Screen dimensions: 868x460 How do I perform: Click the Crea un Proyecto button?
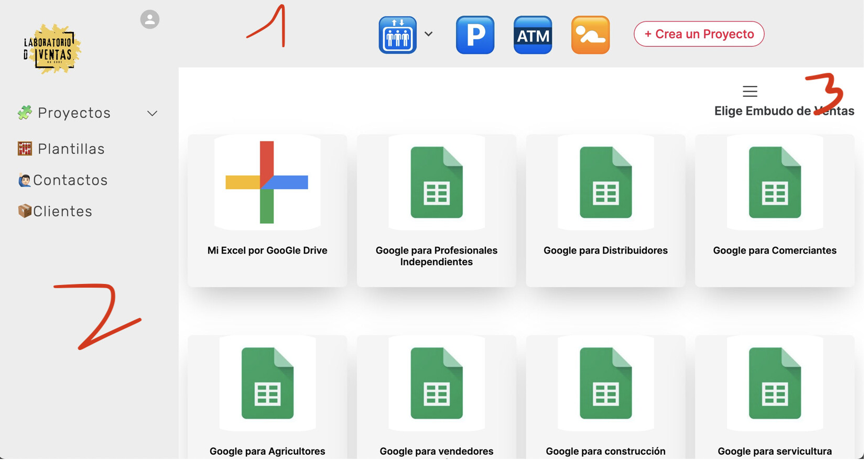pyautogui.click(x=699, y=34)
